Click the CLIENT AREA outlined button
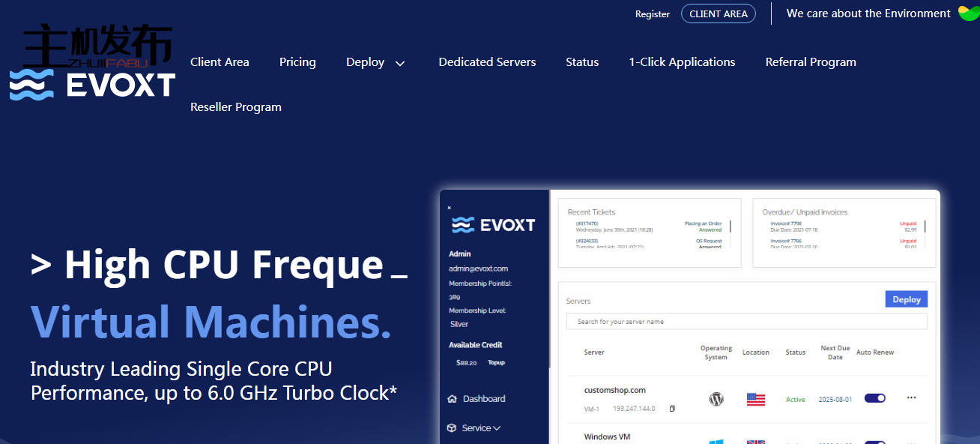The width and height of the screenshot is (980, 444). 718,13
